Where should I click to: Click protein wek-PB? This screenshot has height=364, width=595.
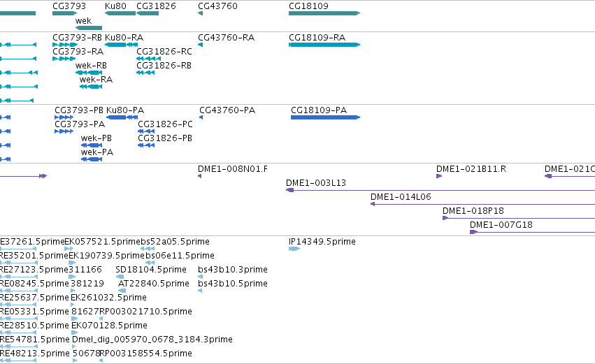click(x=96, y=138)
